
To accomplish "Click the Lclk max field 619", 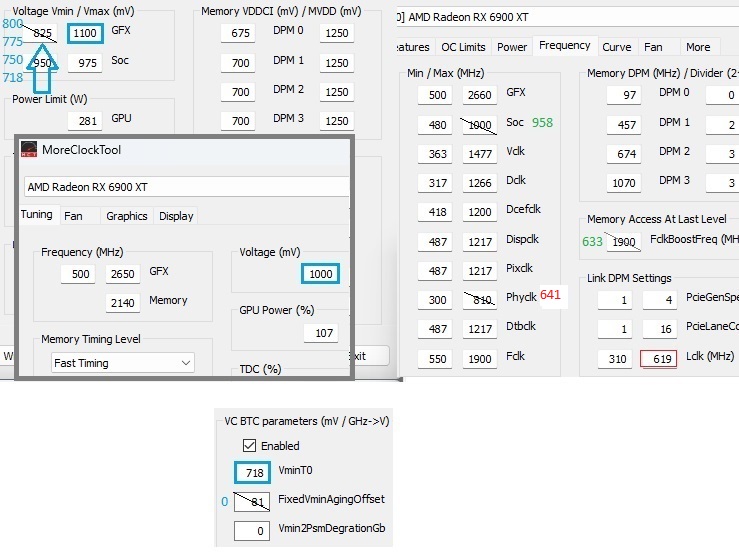I will coord(659,359).
